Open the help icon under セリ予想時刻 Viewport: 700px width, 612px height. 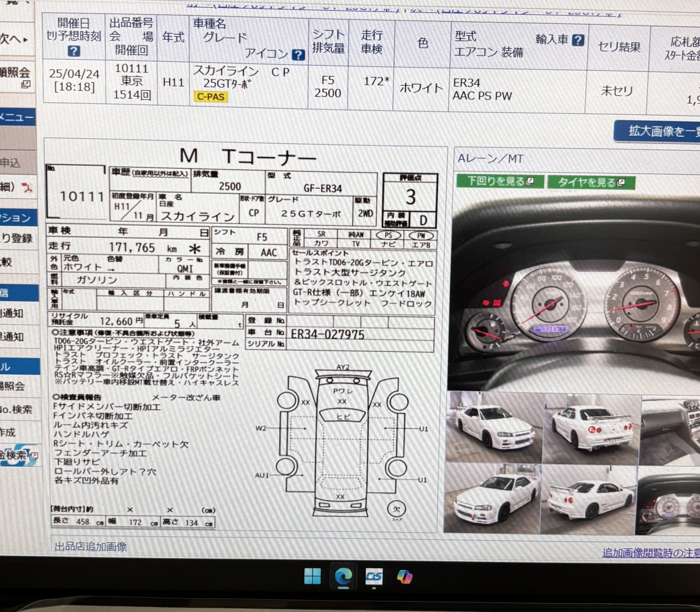[x=74, y=52]
